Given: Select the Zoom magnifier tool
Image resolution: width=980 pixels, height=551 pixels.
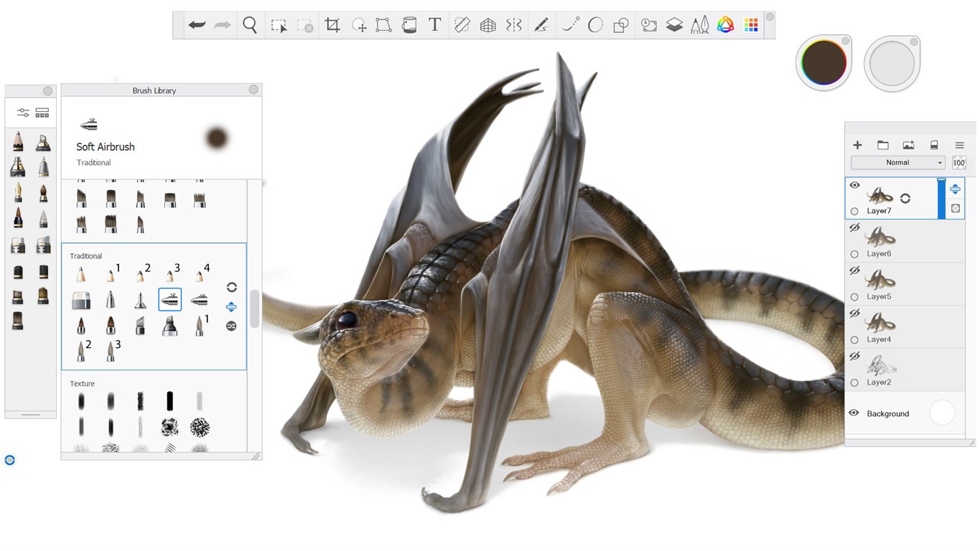Looking at the screenshot, I should coord(250,25).
